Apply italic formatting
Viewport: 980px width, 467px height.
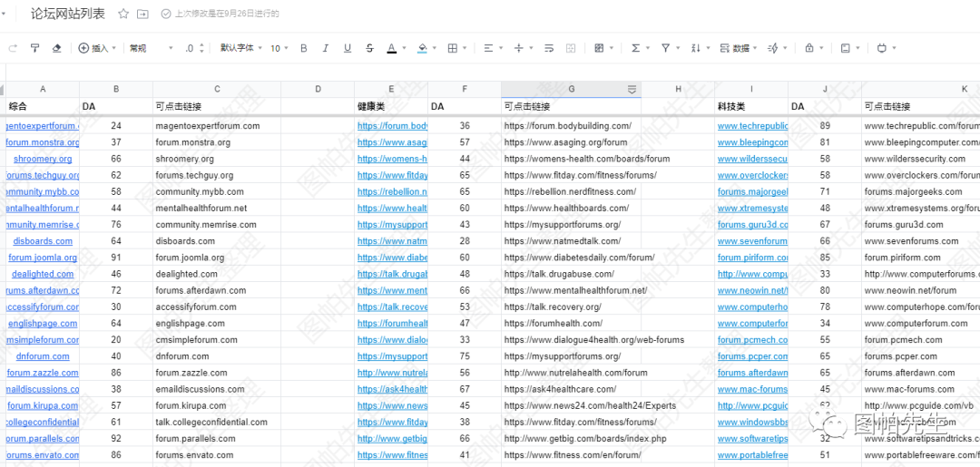pos(326,48)
